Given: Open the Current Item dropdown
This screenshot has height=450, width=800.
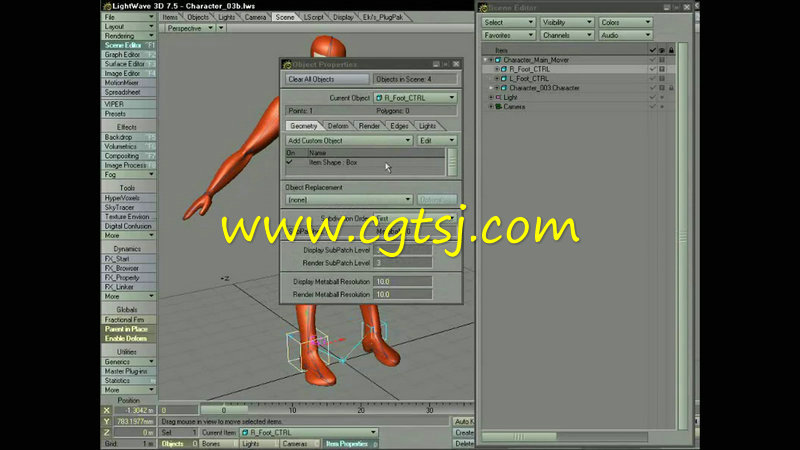Looking at the screenshot, I should click(310, 433).
